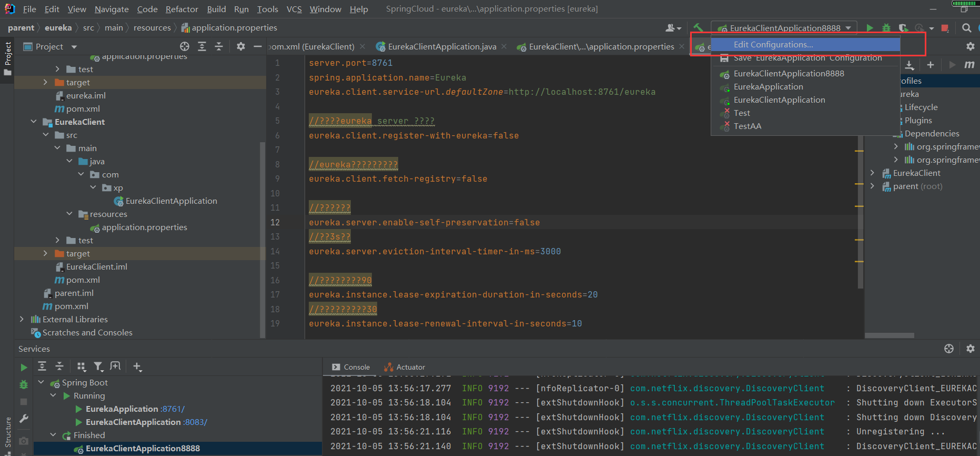This screenshot has width=980, height=456.
Task: Collapse all in the Services toolbar
Action: point(59,366)
